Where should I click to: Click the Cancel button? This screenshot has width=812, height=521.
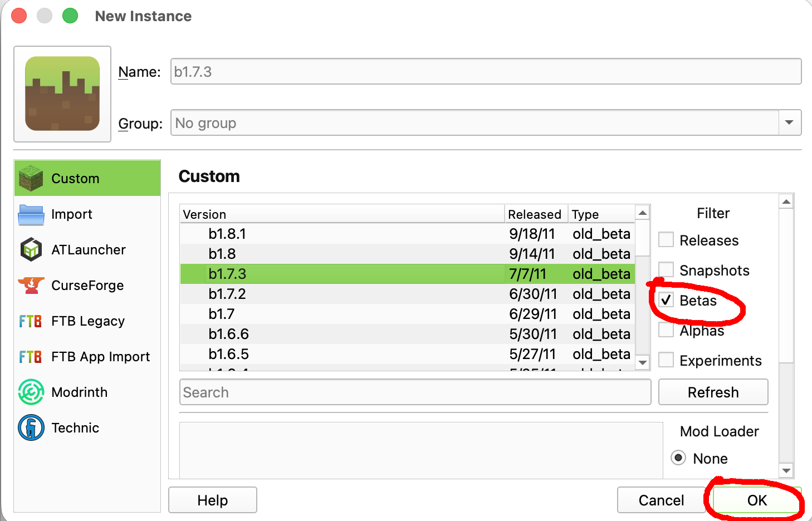tap(661, 500)
